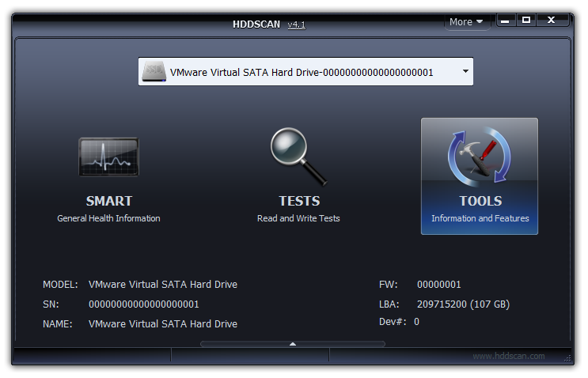Click the TESTS label text
Viewport: 588px width, 378px height.
tap(298, 201)
